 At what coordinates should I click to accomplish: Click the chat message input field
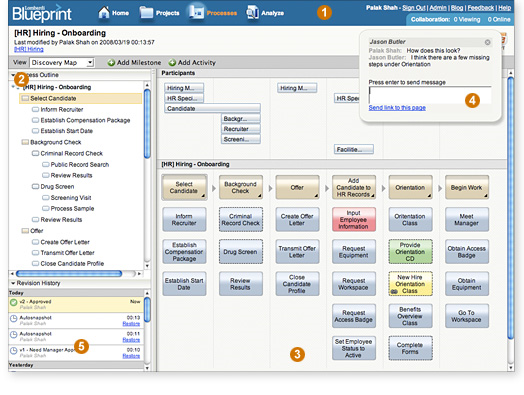point(430,95)
